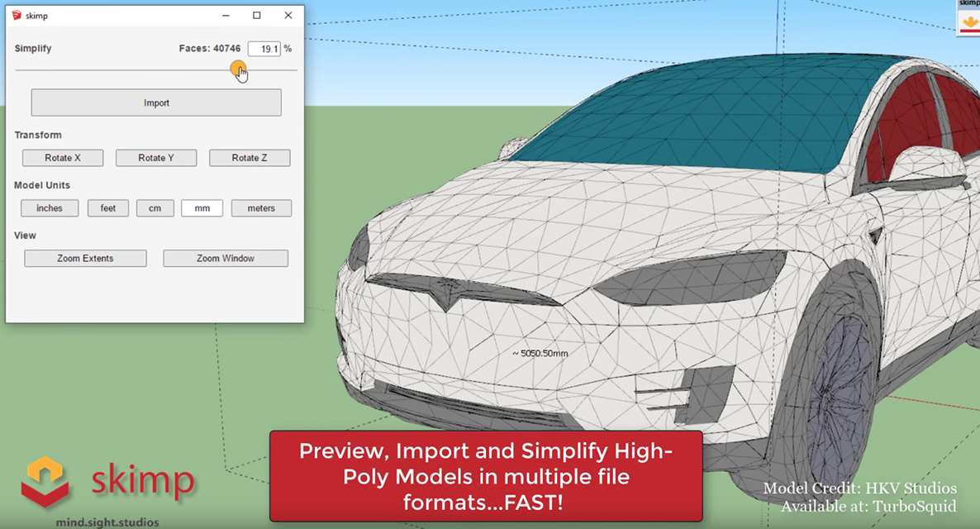980x529 pixels.
Task: Click the simplify percentage input showing 19.1
Action: [x=265, y=48]
